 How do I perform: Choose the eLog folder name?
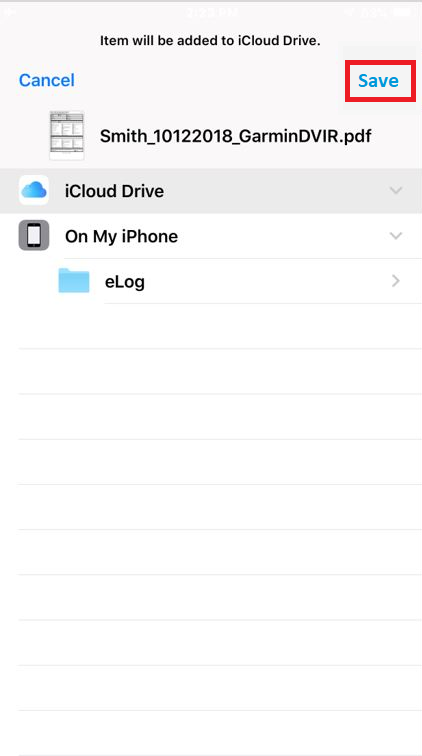[125, 282]
